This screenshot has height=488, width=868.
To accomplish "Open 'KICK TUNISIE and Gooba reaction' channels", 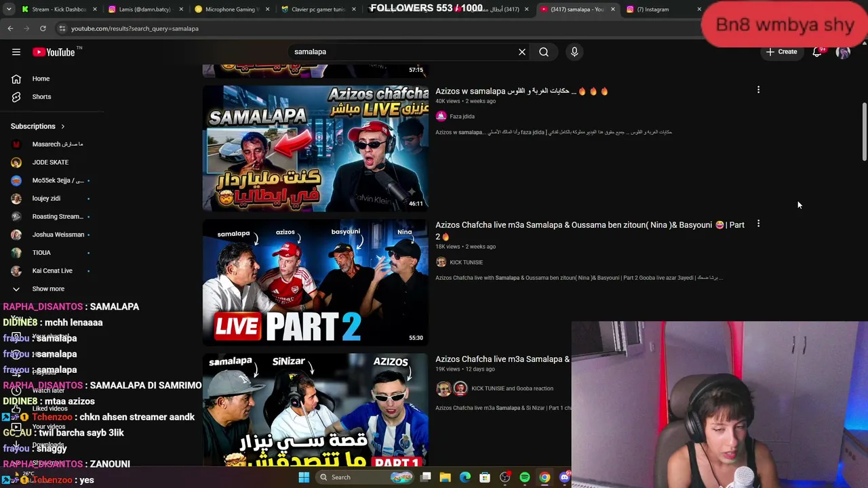I will tap(512, 388).
